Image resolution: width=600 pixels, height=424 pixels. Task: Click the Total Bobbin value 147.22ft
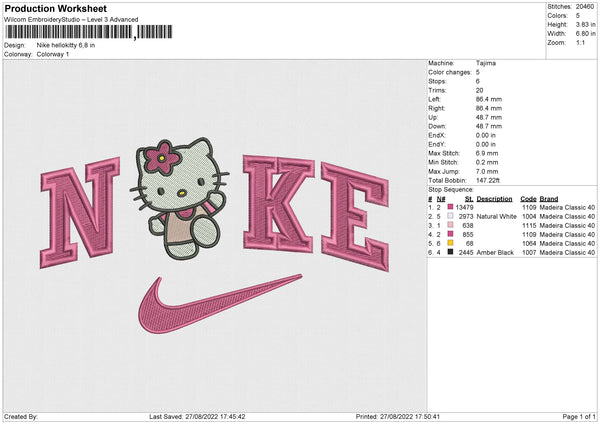coord(488,180)
